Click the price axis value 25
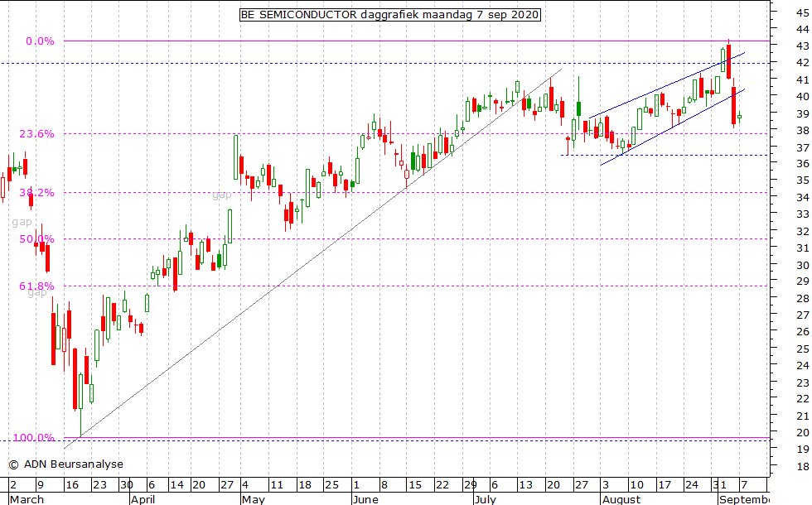The width and height of the screenshot is (812, 505). [803, 349]
